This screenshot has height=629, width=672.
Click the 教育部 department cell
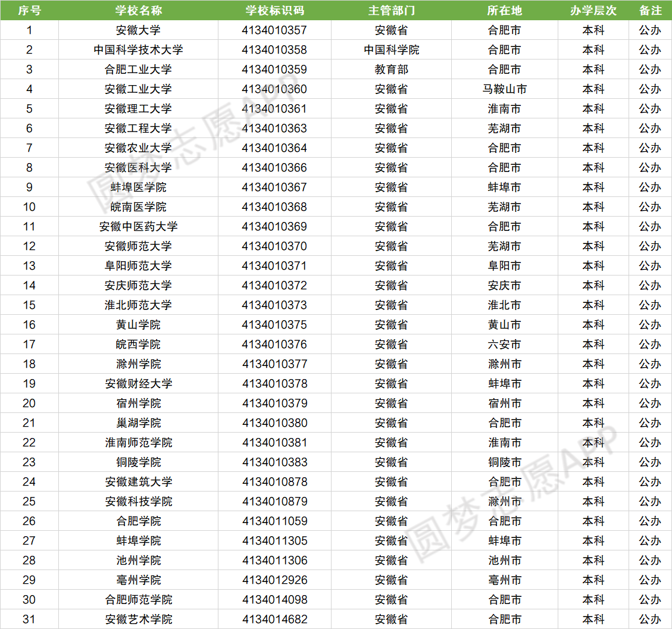tap(391, 70)
